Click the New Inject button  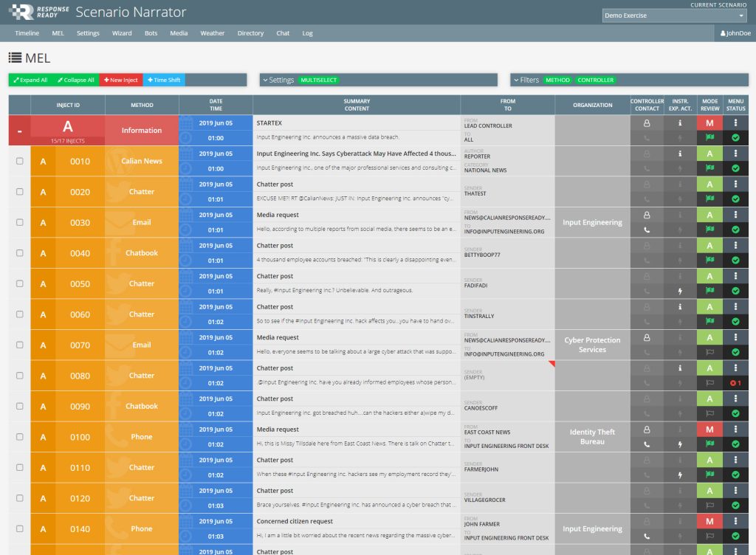pyautogui.click(x=120, y=80)
